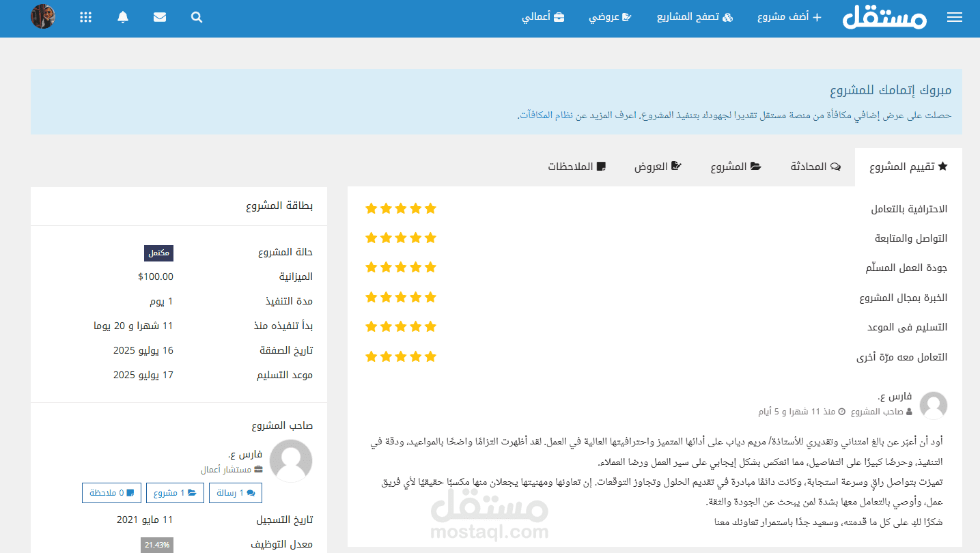This screenshot has width=980, height=553.
Task: Click the 0 ملاحظة button
Action: coord(112,493)
